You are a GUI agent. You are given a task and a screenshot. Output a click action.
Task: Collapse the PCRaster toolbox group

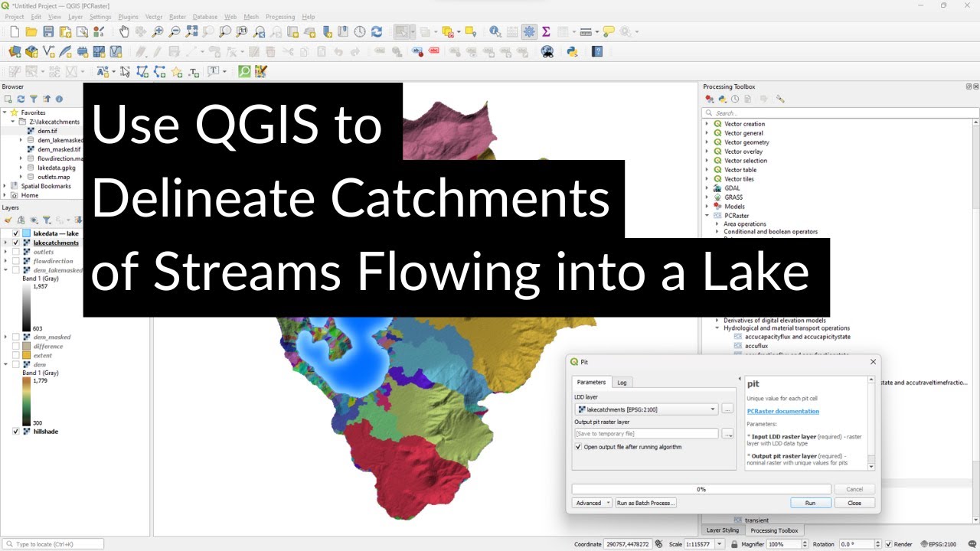tap(707, 216)
